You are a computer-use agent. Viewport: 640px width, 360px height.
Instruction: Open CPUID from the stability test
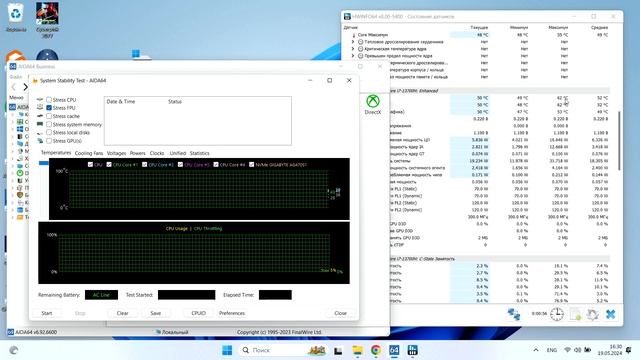coord(198,313)
